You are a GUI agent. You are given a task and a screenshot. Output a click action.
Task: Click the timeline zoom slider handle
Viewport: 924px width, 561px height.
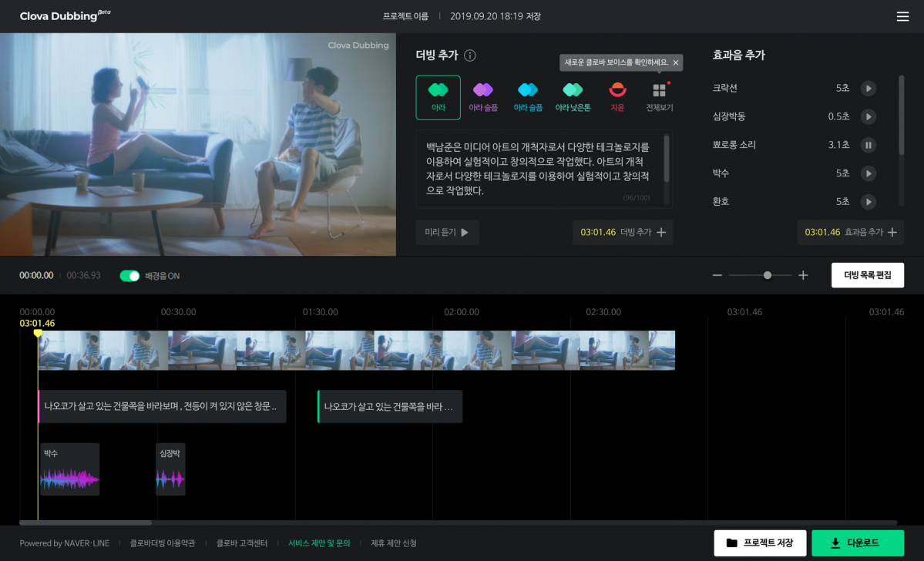767,275
